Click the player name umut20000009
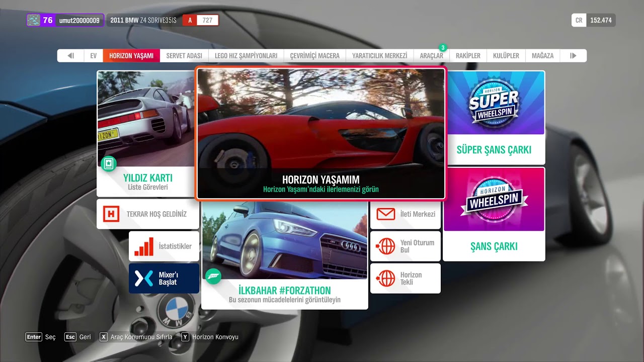 79,21
